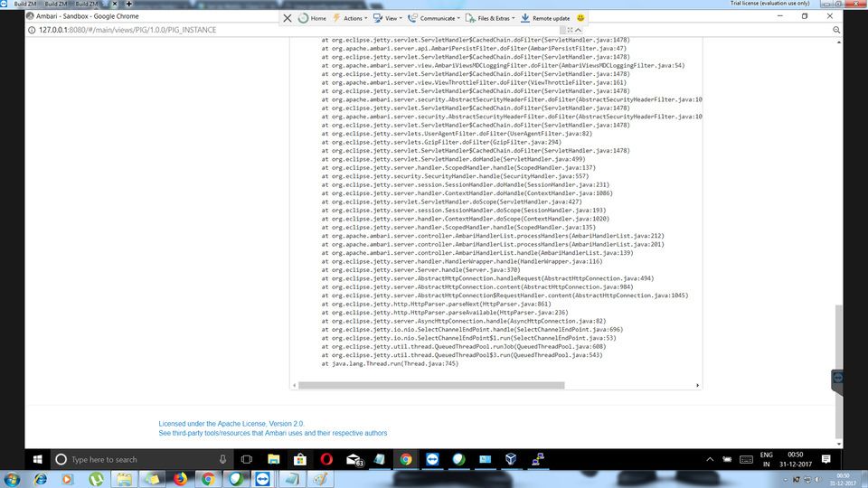This screenshot has width=868, height=488.
Task: Open the third-party tools/resources link
Action: [273, 433]
